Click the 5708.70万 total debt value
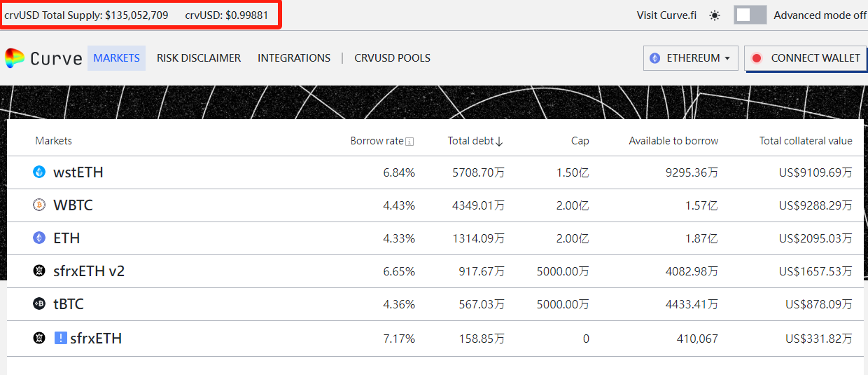This screenshot has width=868, height=375. tap(478, 172)
